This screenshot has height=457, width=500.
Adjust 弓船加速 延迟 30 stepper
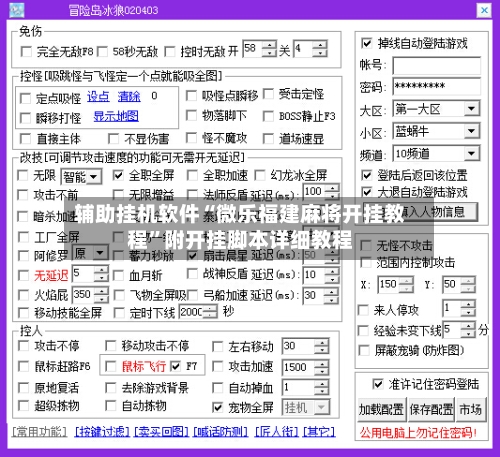(332, 296)
